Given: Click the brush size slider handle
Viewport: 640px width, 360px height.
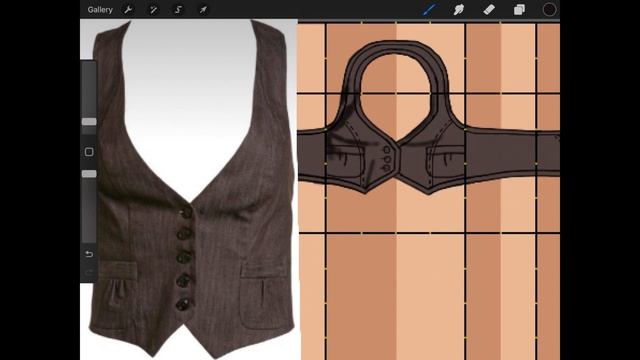Looking at the screenshot, I should 89,122.
